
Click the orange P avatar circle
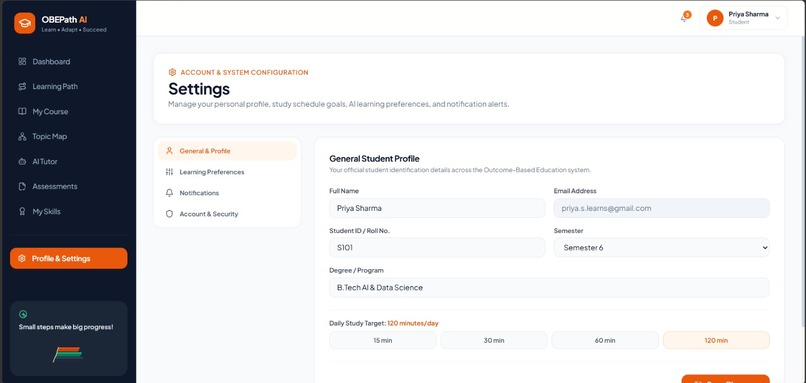715,18
